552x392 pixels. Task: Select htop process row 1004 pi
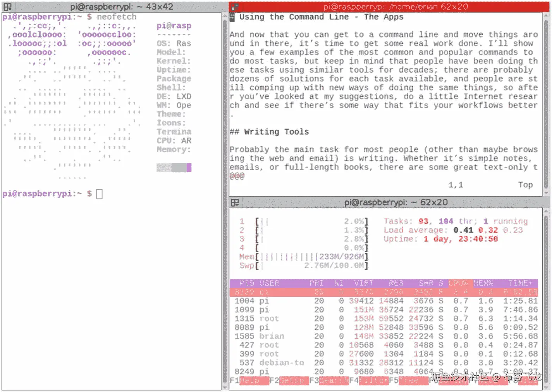tap(384, 301)
